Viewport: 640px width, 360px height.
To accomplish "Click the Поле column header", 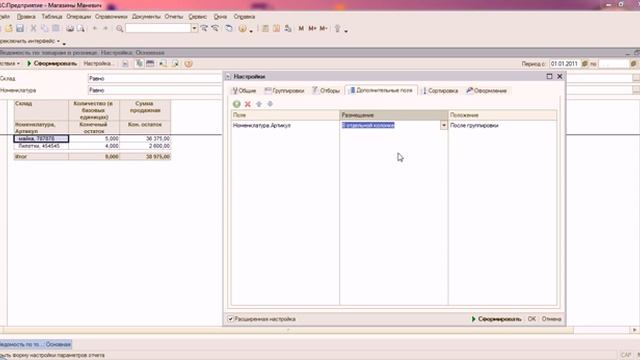I will [x=285, y=115].
